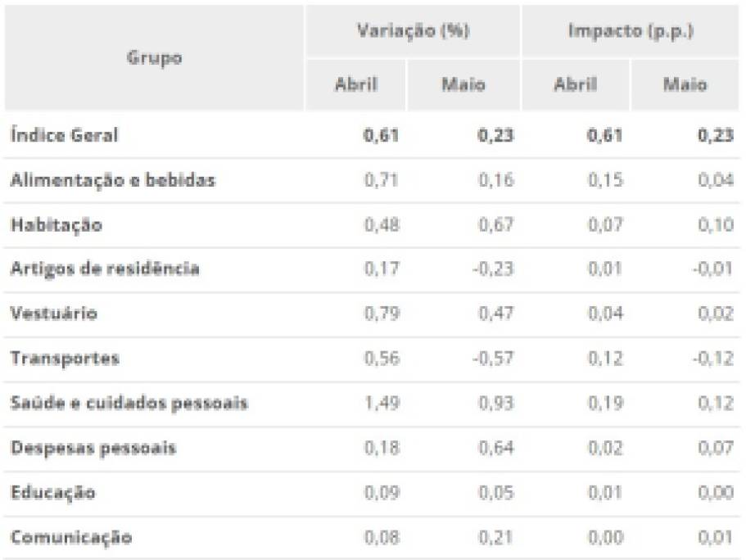
Task: Click the Abril header under Variação
Action: pyautogui.click(x=356, y=84)
